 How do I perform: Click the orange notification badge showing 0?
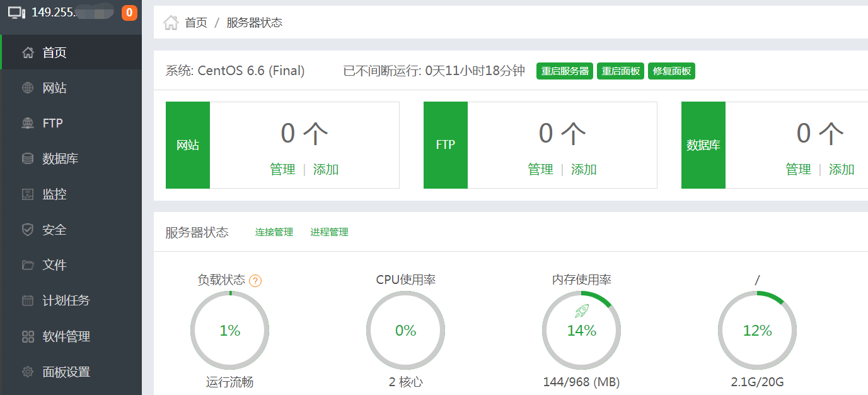click(129, 12)
